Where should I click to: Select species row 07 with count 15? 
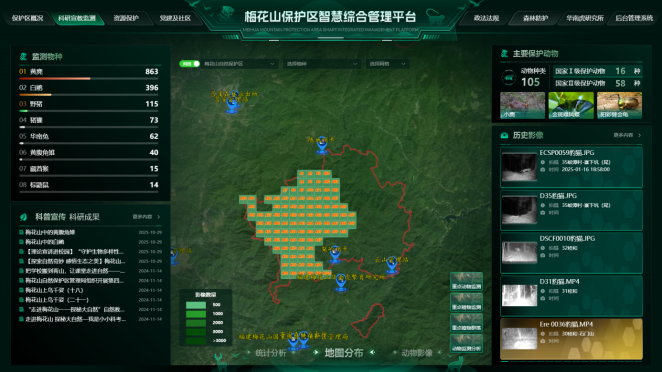coord(89,170)
